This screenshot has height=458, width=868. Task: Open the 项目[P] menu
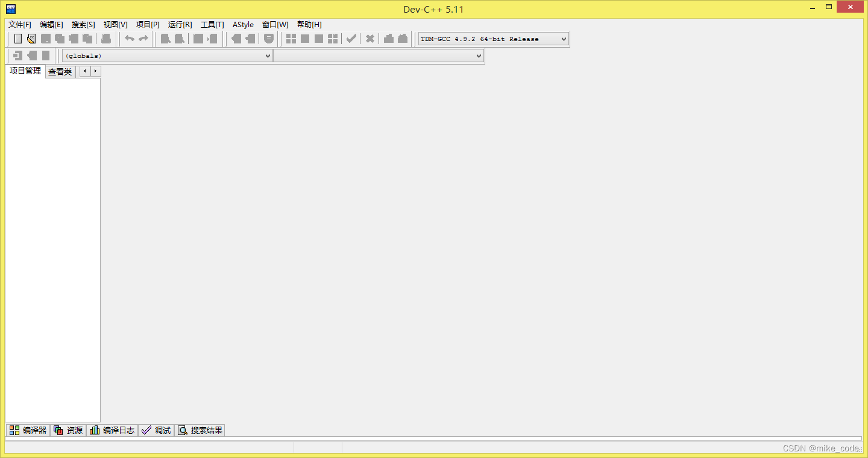click(148, 25)
